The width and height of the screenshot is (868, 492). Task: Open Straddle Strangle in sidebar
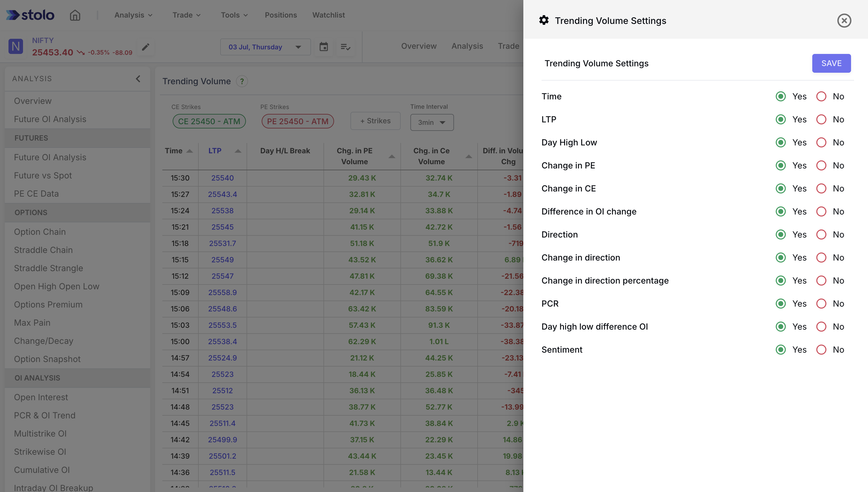[48, 268]
